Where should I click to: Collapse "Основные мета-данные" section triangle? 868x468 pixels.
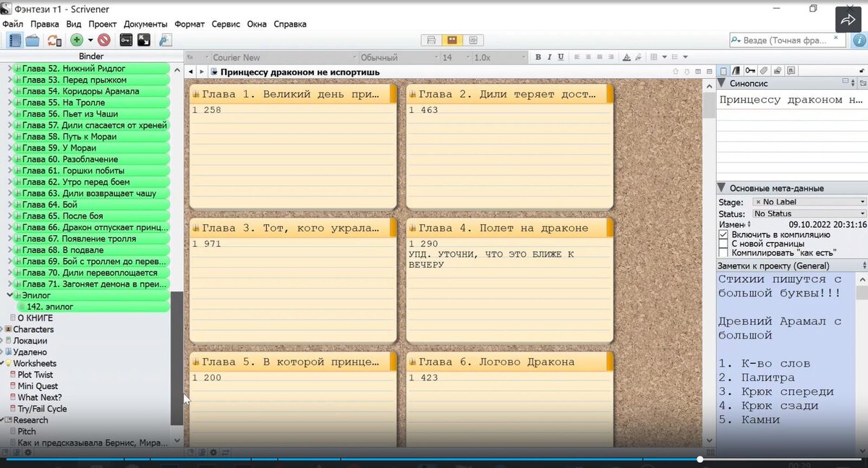722,188
